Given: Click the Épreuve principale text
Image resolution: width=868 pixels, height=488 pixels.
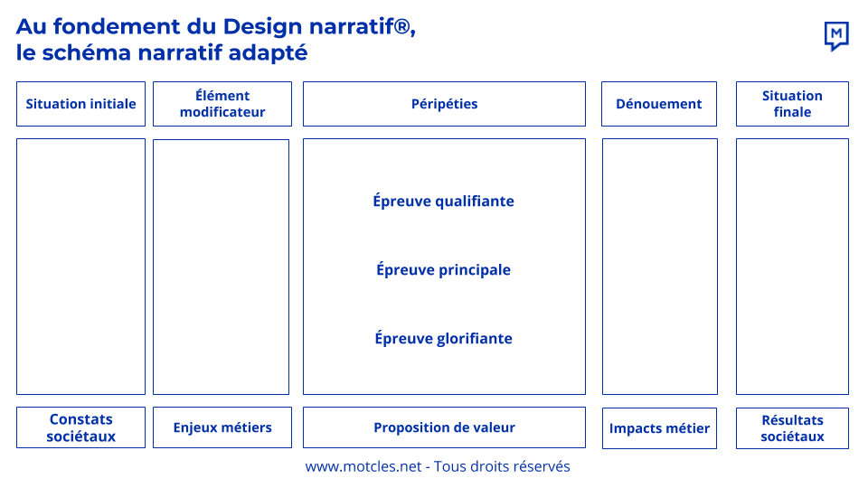Looking at the screenshot, I should 443,269.
